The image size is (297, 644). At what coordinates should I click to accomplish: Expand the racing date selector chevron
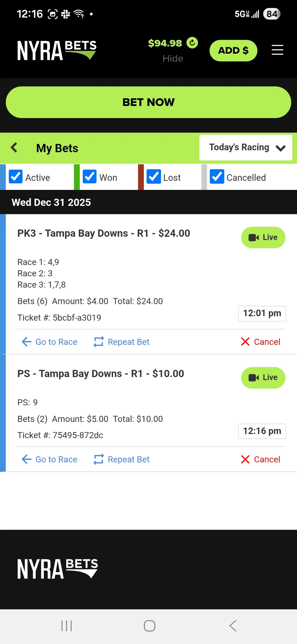280,148
